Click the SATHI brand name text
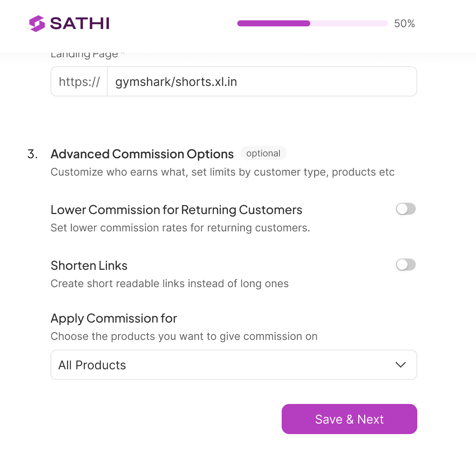 79,23
